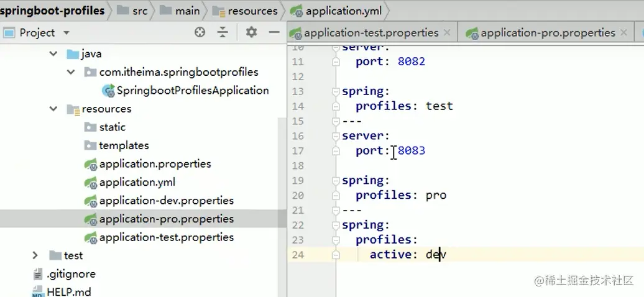
Task: Click 'profiles: pro' text on line 20
Action: (x=401, y=195)
